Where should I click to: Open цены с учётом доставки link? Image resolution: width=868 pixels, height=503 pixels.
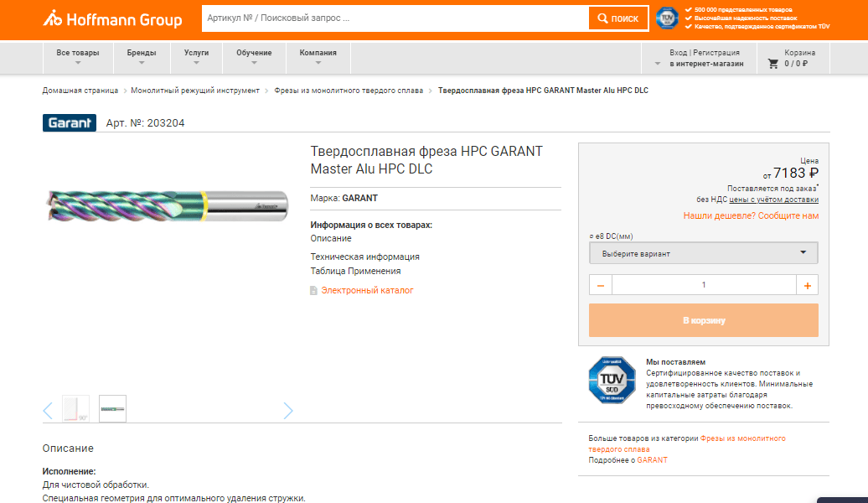(774, 200)
